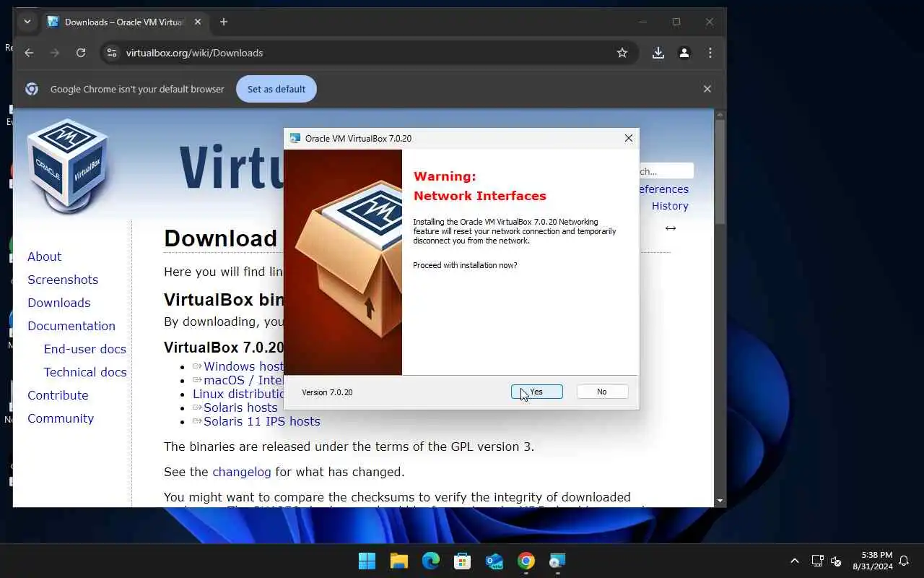Open Technical docs link
This screenshot has height=578, width=924.
(85, 372)
